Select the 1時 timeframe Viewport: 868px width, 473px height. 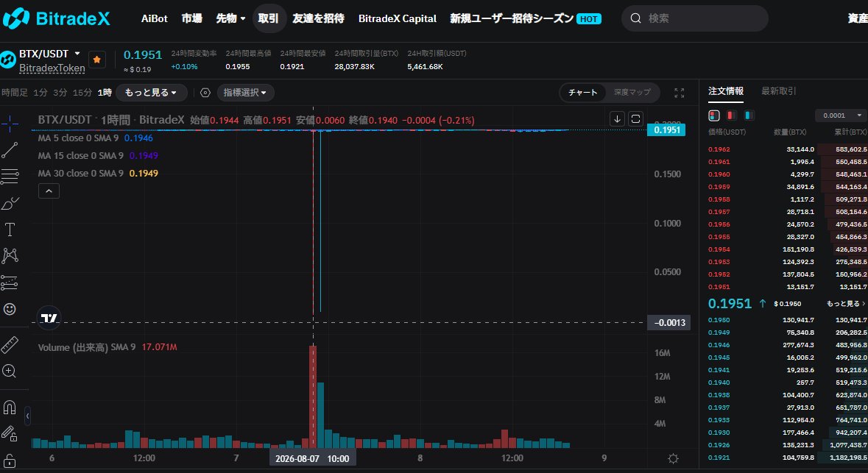105,93
